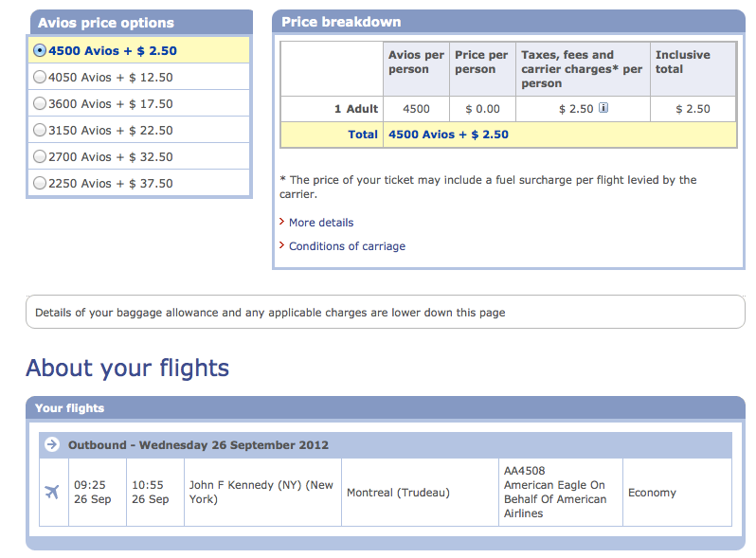Expand the More details link

[x=321, y=223]
